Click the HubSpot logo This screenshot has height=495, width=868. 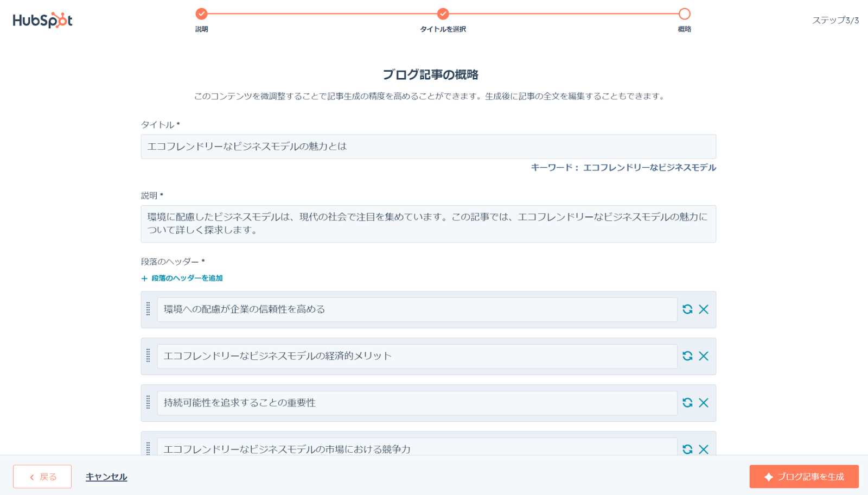(42, 20)
